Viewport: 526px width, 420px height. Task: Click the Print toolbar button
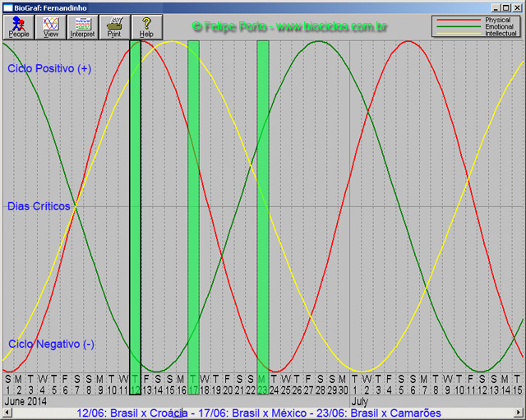tap(114, 27)
